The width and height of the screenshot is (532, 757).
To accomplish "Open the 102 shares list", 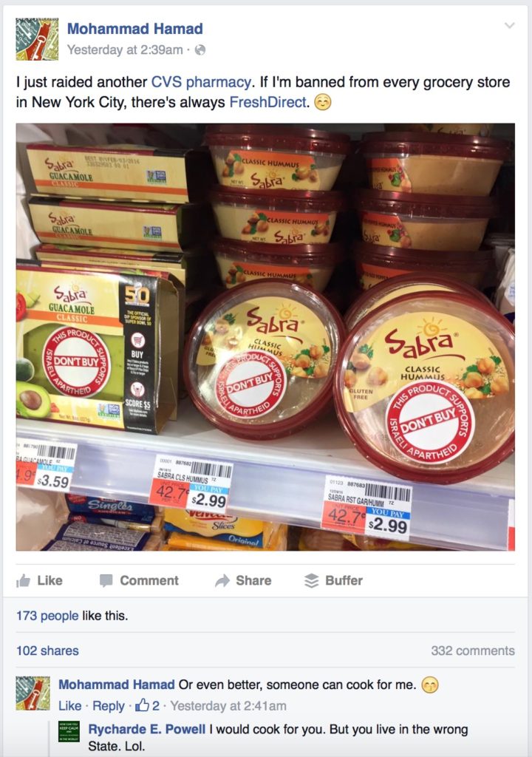I will coord(47,651).
